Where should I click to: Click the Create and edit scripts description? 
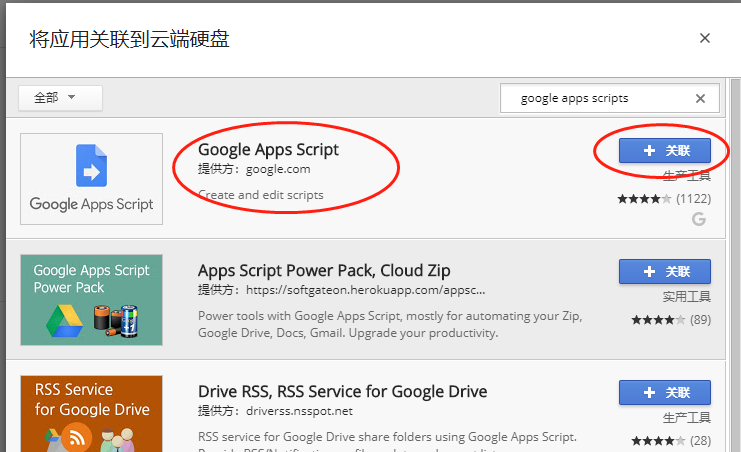point(261,195)
